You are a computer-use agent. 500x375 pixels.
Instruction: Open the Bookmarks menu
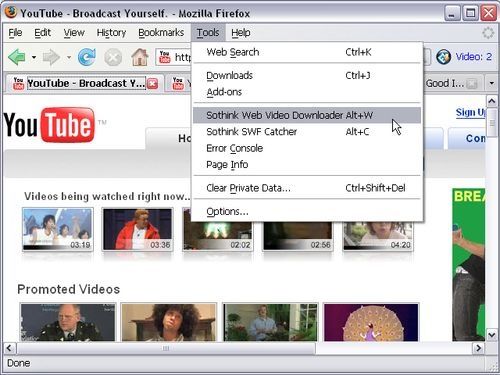pos(161,33)
